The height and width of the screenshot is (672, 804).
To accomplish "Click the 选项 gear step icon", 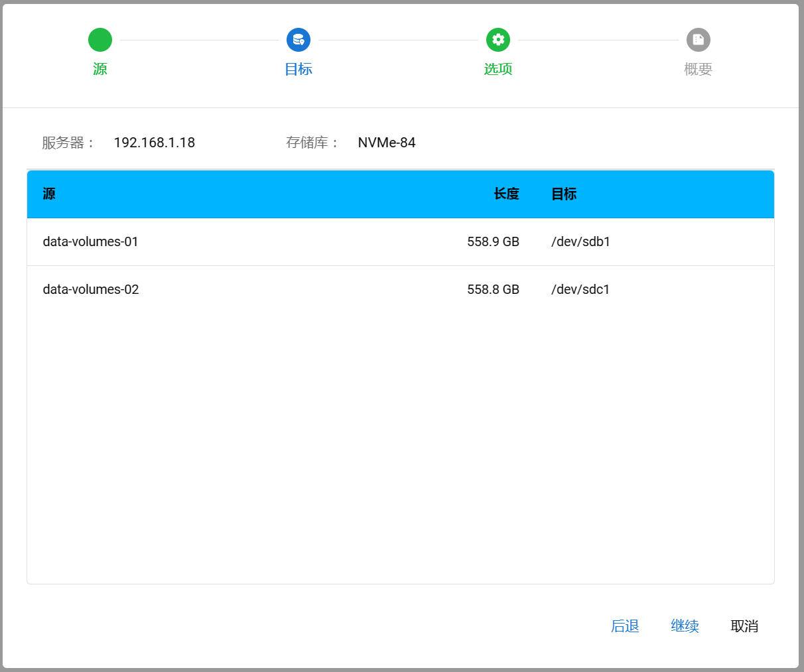I will 498,40.
